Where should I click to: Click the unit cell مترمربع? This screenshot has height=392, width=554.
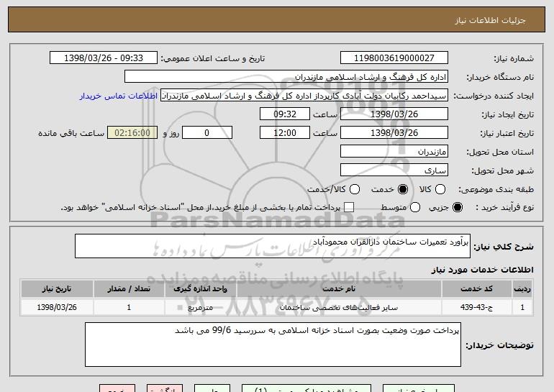pos(200,308)
